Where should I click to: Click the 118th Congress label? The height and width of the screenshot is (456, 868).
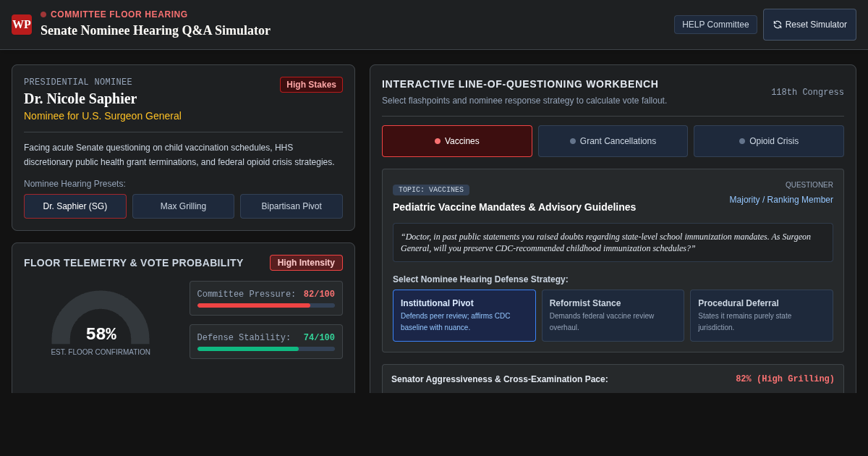coord(807,93)
